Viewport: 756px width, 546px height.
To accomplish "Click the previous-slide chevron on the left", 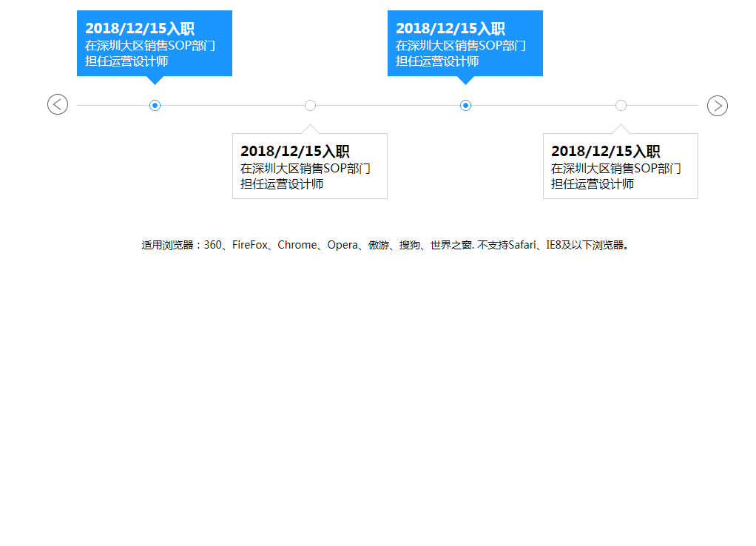I will (58, 104).
